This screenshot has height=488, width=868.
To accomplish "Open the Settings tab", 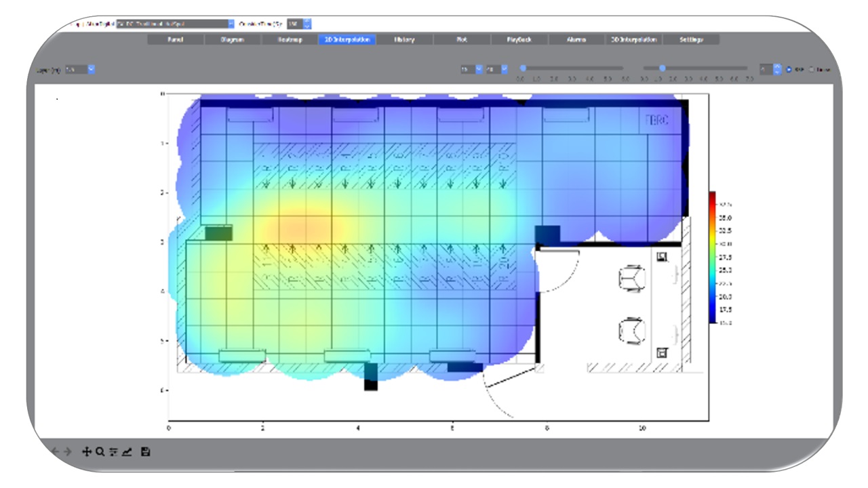I will 691,40.
